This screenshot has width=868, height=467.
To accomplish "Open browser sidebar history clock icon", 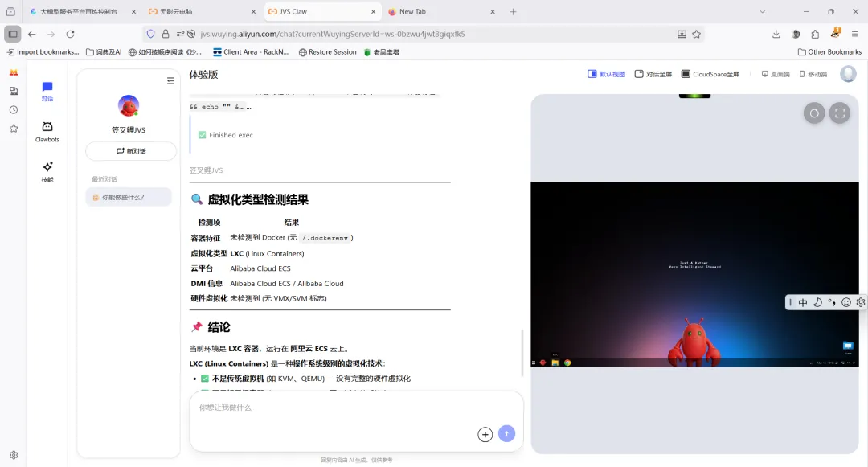I will tap(14, 109).
